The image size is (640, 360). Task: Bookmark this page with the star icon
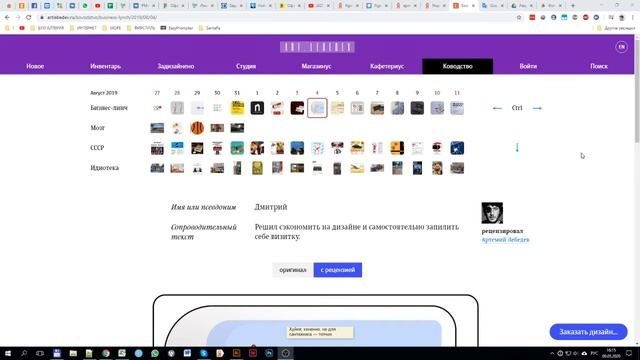click(x=519, y=18)
